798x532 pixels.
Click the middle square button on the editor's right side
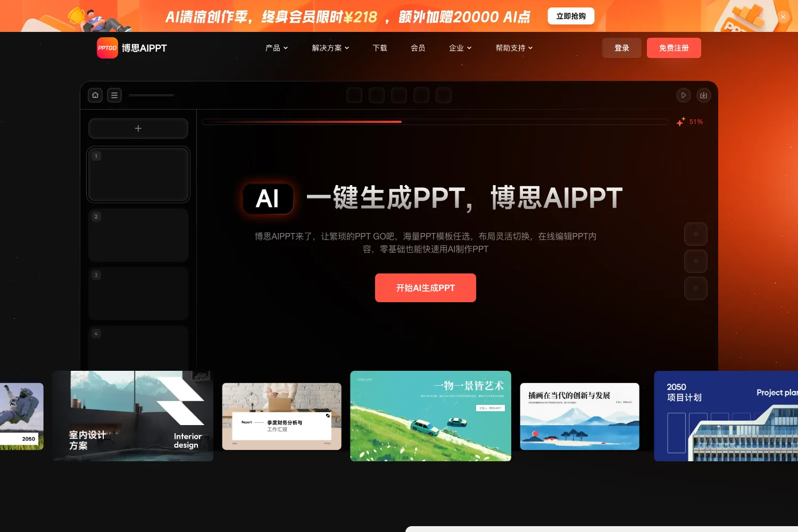click(695, 261)
